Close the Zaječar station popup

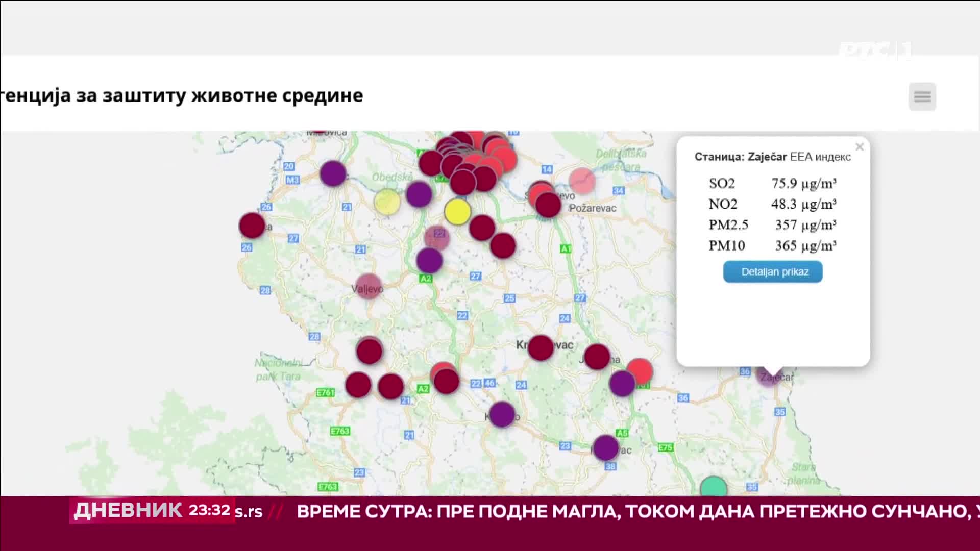click(860, 147)
